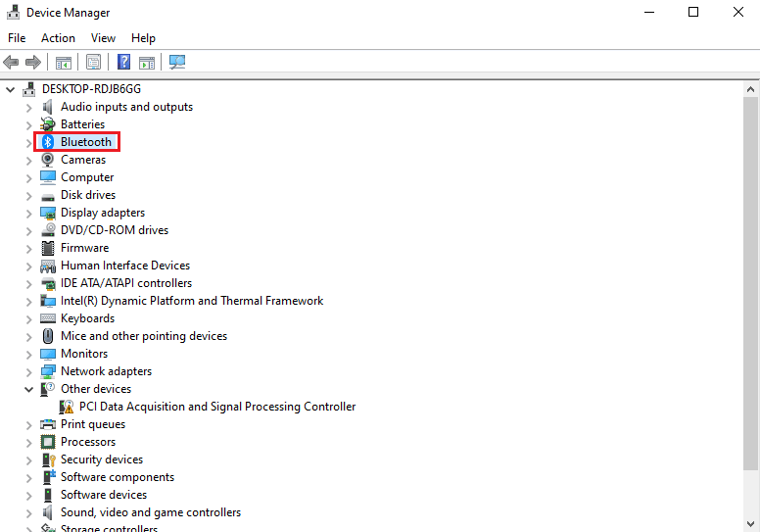Click the Device Manager title bar icon
760x532 pixels.
[13, 12]
